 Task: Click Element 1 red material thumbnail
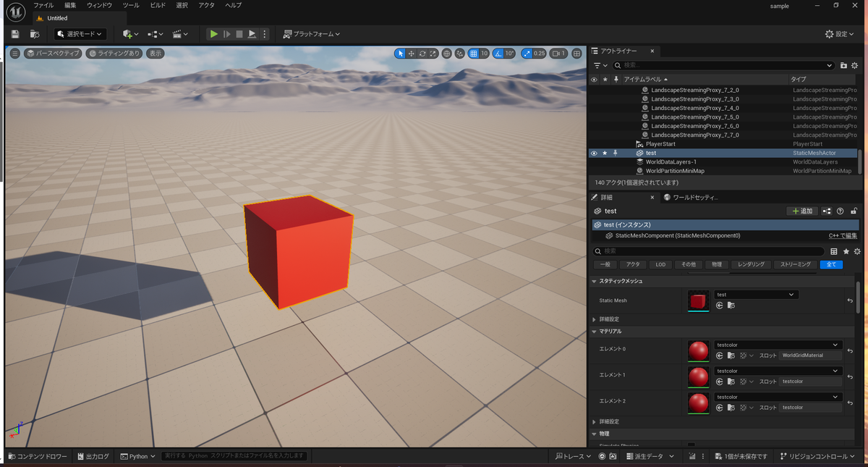pyautogui.click(x=698, y=376)
